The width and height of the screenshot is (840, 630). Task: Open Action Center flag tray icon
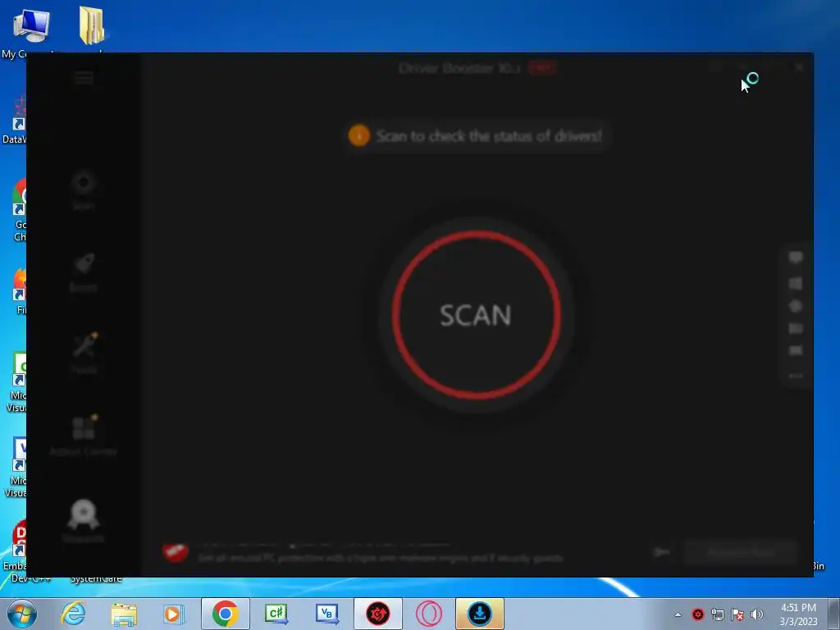click(x=737, y=614)
